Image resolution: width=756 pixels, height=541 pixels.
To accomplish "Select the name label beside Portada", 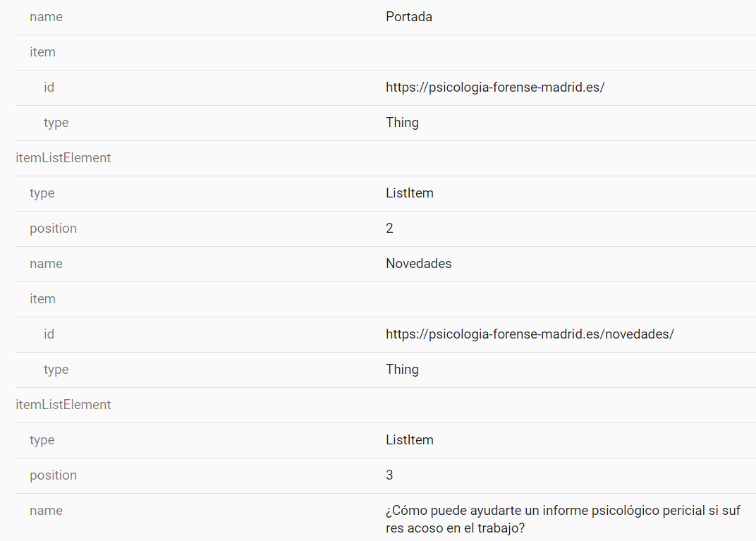I will click(46, 17).
